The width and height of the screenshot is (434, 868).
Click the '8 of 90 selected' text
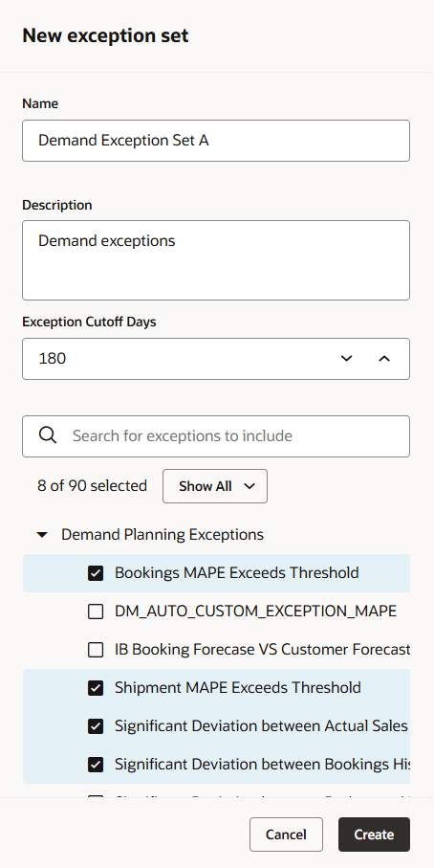click(93, 486)
